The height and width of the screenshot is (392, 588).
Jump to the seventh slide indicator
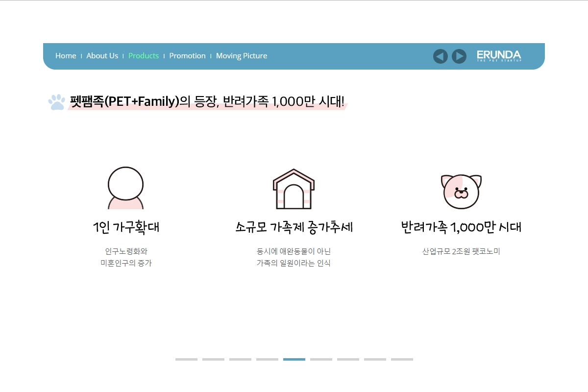tap(348, 359)
